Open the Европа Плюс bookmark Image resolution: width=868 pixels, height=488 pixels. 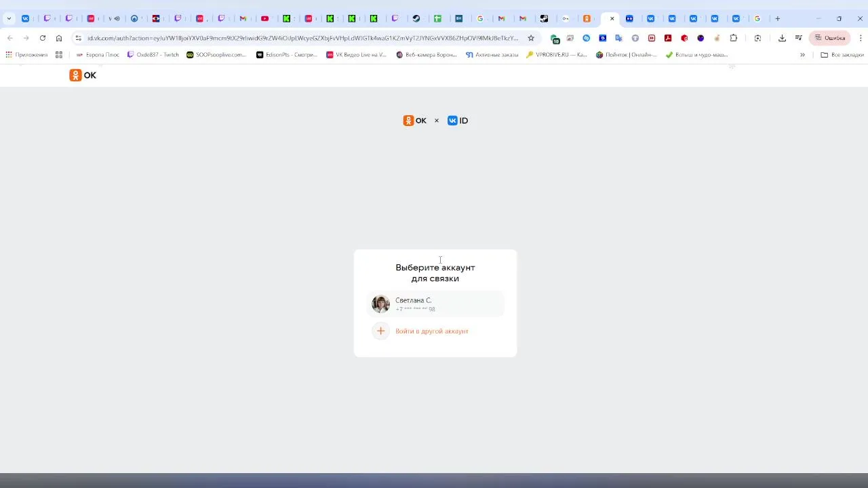pos(98,55)
